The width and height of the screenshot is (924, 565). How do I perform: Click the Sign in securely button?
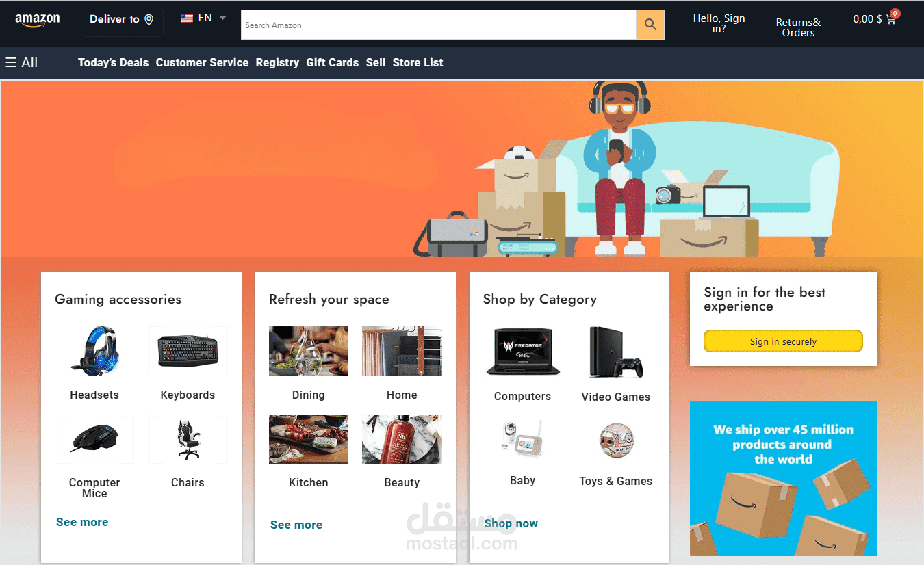[x=783, y=341]
